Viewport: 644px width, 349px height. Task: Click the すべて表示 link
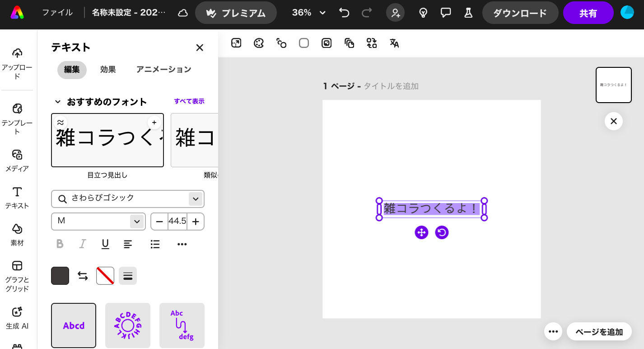189,101
